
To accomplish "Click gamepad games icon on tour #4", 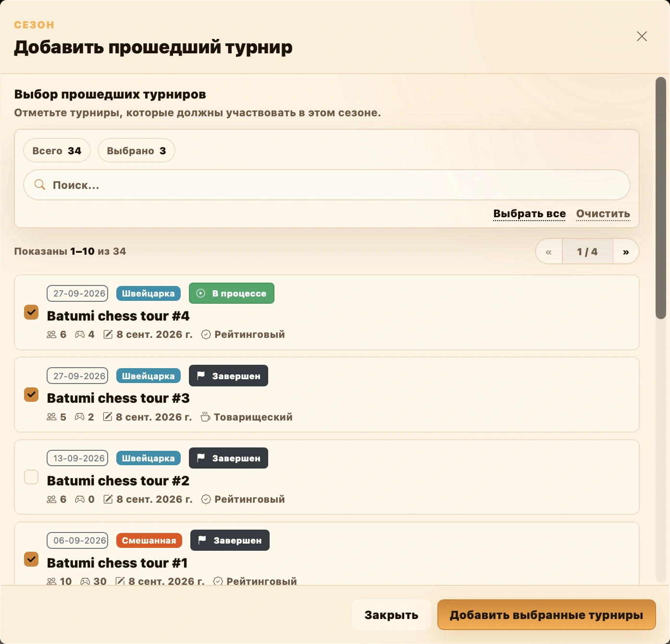I will [80, 334].
